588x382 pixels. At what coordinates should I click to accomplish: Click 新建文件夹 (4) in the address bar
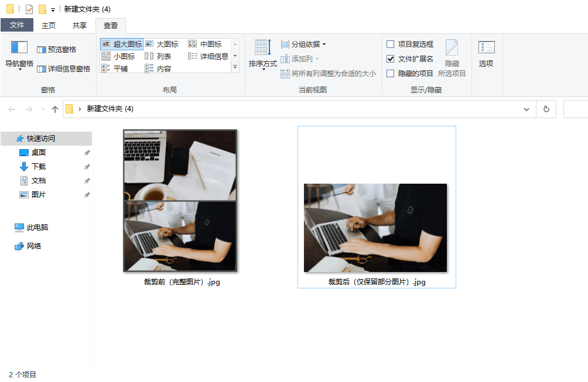pos(110,109)
